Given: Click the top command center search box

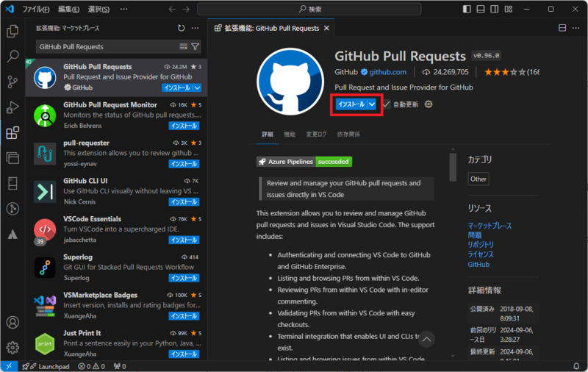Looking at the screenshot, I should pyautogui.click(x=309, y=9).
